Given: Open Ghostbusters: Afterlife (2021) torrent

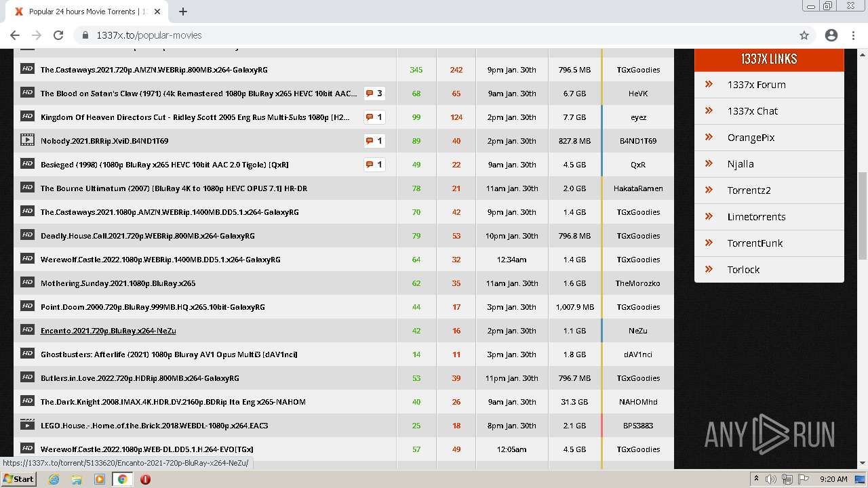Looking at the screenshot, I should tap(169, 354).
